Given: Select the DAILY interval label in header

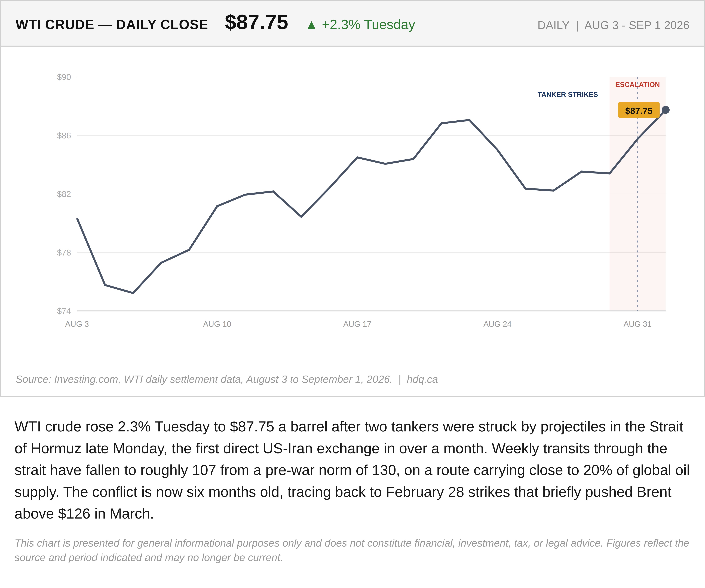Looking at the screenshot, I should pyautogui.click(x=553, y=25).
